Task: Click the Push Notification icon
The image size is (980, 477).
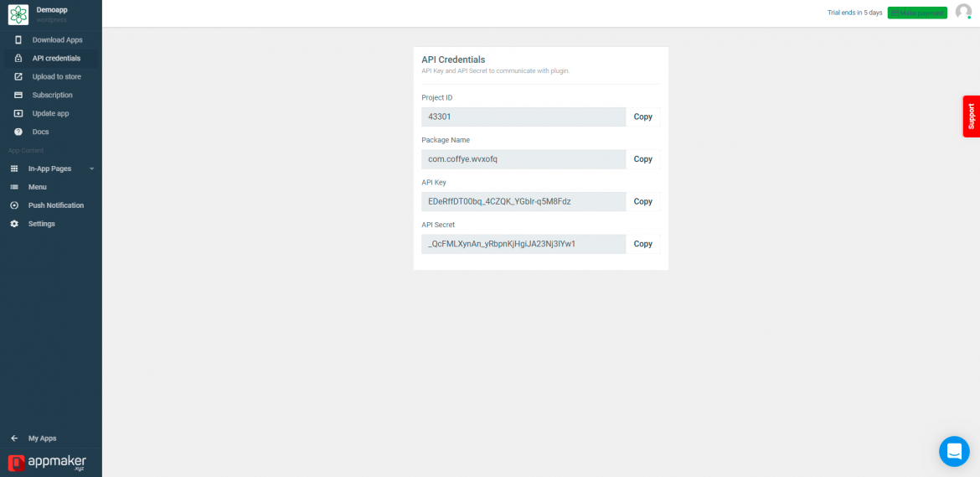Action: 14,205
